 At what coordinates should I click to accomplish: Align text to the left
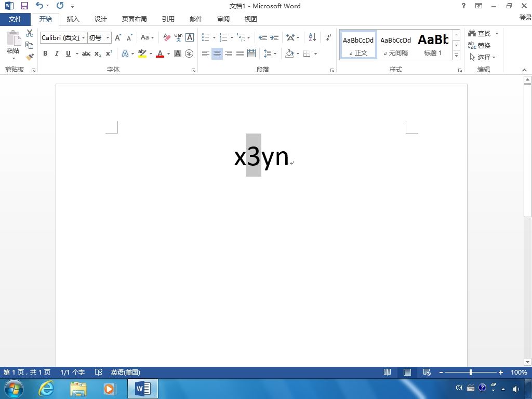pyautogui.click(x=205, y=54)
